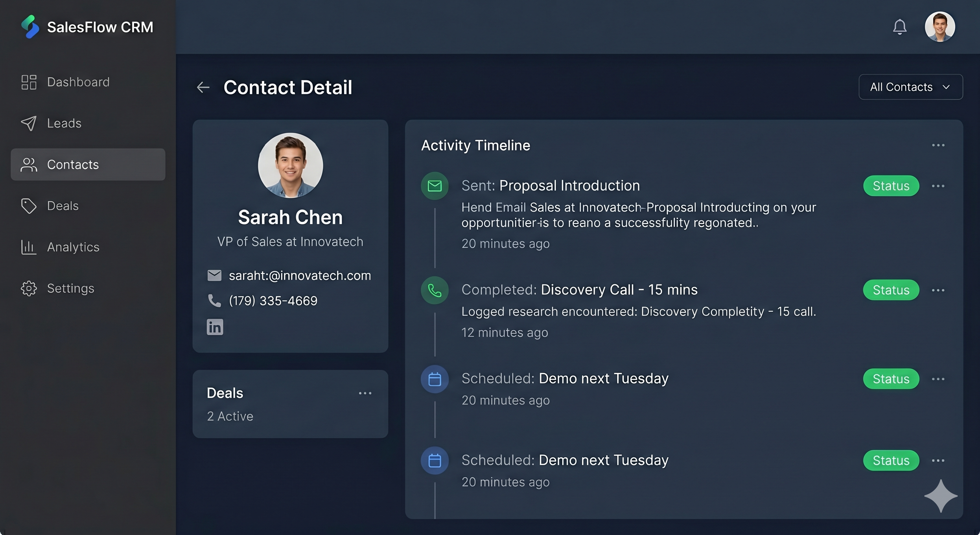
Task: Open the Contacts section
Action: (x=73, y=164)
